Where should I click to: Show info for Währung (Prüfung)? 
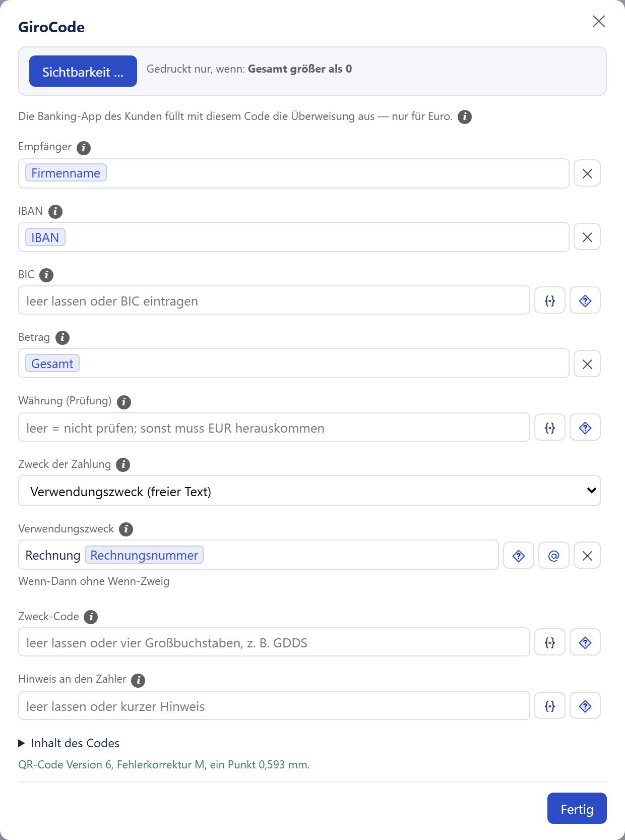point(124,402)
